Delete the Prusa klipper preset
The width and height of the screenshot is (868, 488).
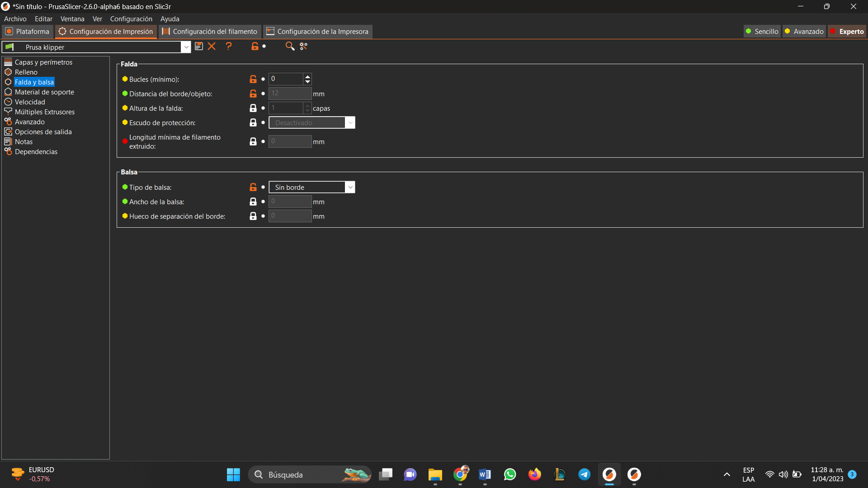coord(212,46)
